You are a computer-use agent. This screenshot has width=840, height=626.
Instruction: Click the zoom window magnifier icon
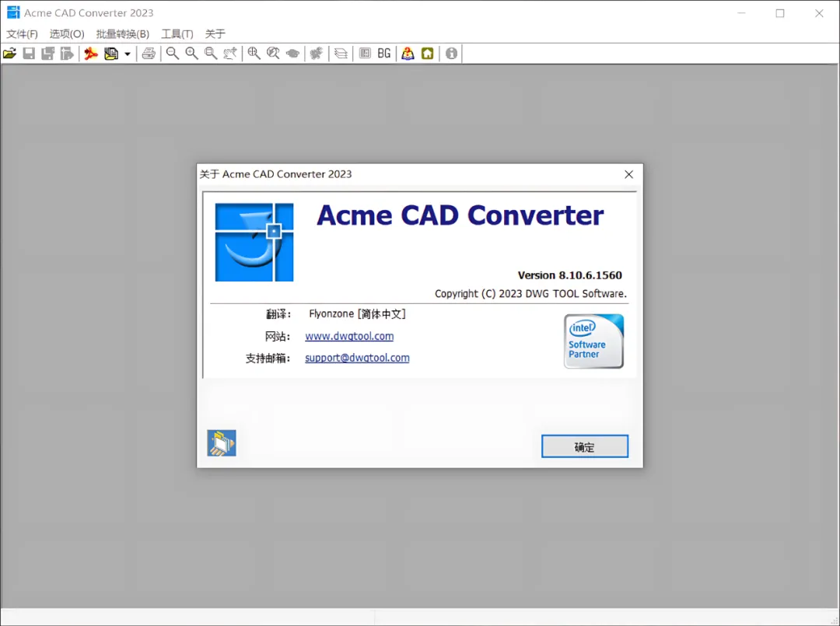coord(211,54)
